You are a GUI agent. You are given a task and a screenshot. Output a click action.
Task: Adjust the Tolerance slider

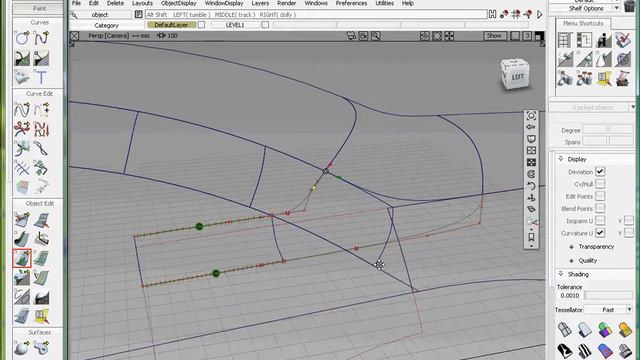tap(608, 295)
